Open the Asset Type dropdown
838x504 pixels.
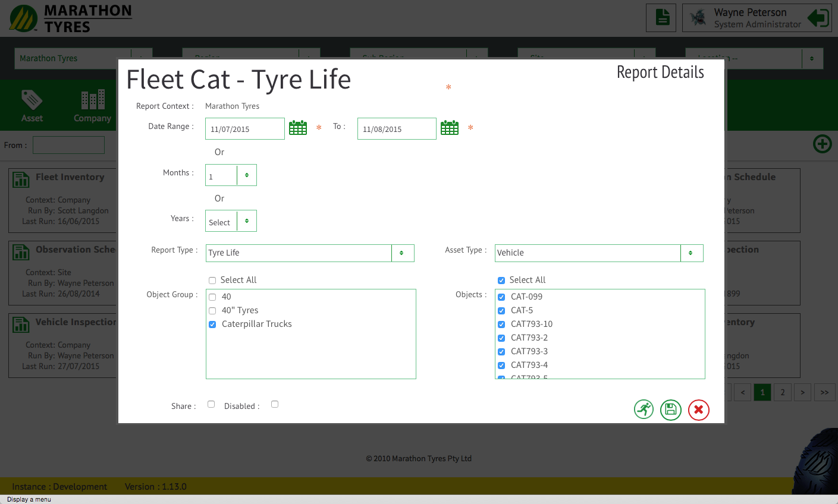click(x=599, y=253)
